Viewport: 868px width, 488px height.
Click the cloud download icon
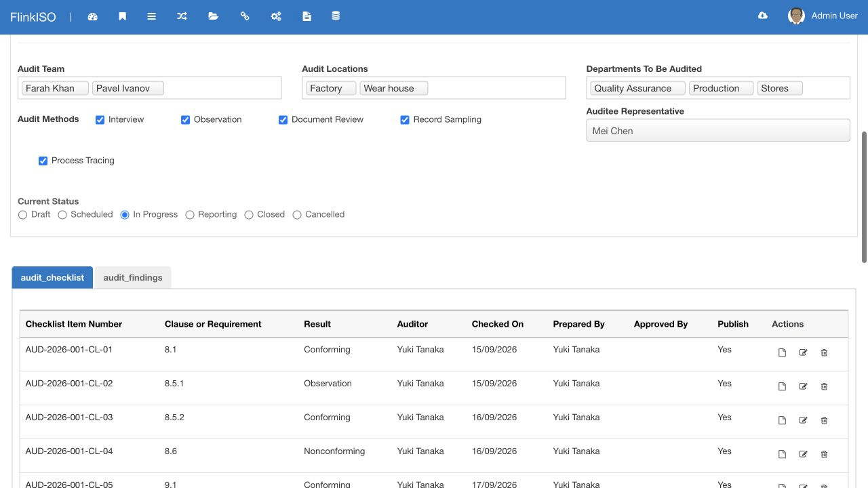click(763, 16)
